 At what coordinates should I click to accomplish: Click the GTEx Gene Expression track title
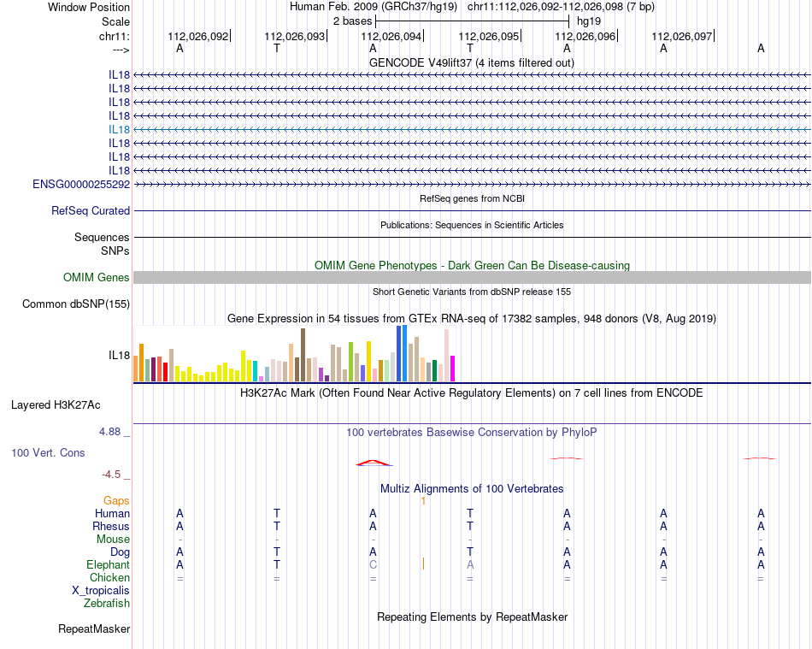coord(472,319)
